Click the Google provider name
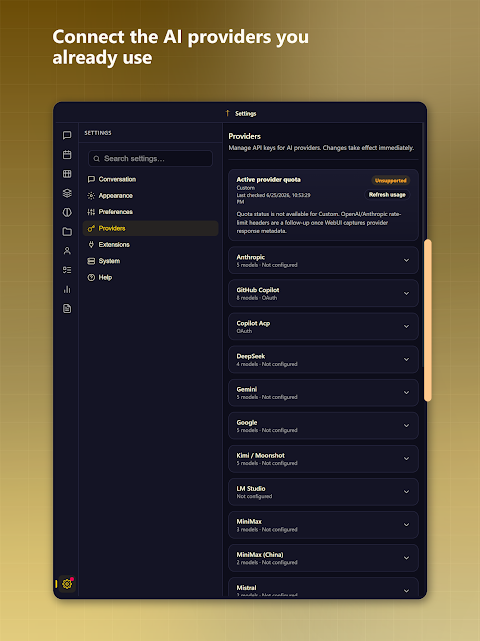 pos(247,422)
